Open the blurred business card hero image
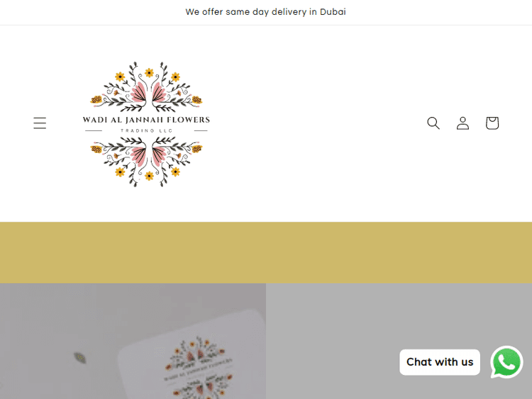 tap(133, 341)
